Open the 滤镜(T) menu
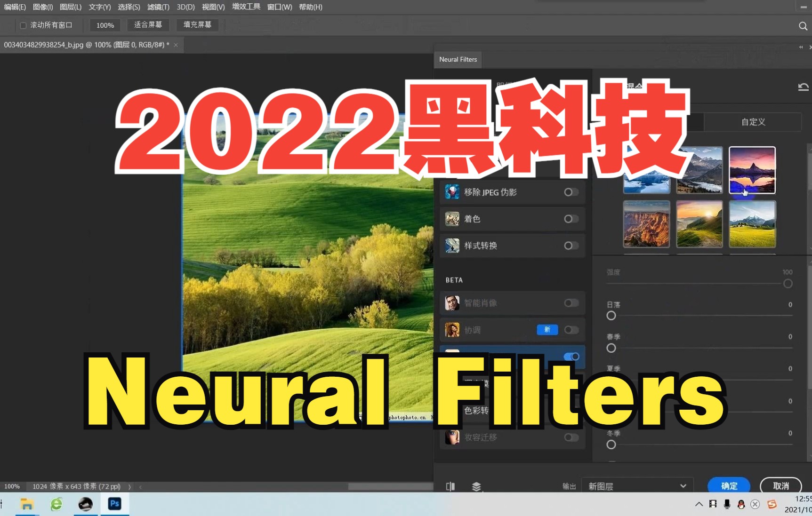 tap(158, 7)
